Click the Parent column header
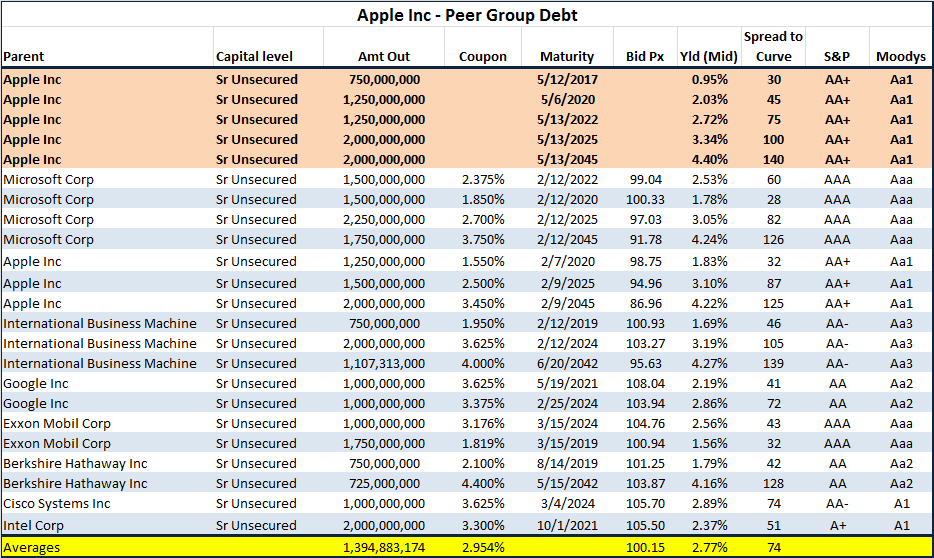Viewport: 934px width, 558px height. 24,57
